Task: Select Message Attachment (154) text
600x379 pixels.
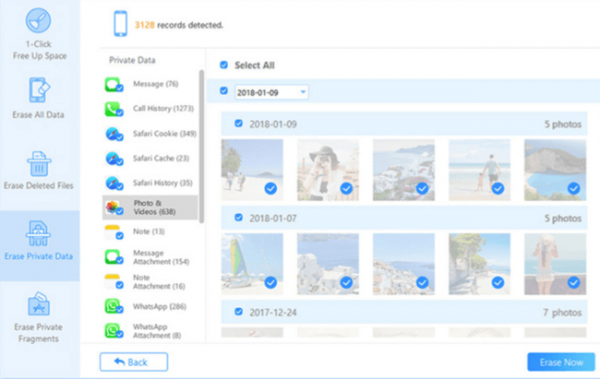Action: [x=161, y=257]
